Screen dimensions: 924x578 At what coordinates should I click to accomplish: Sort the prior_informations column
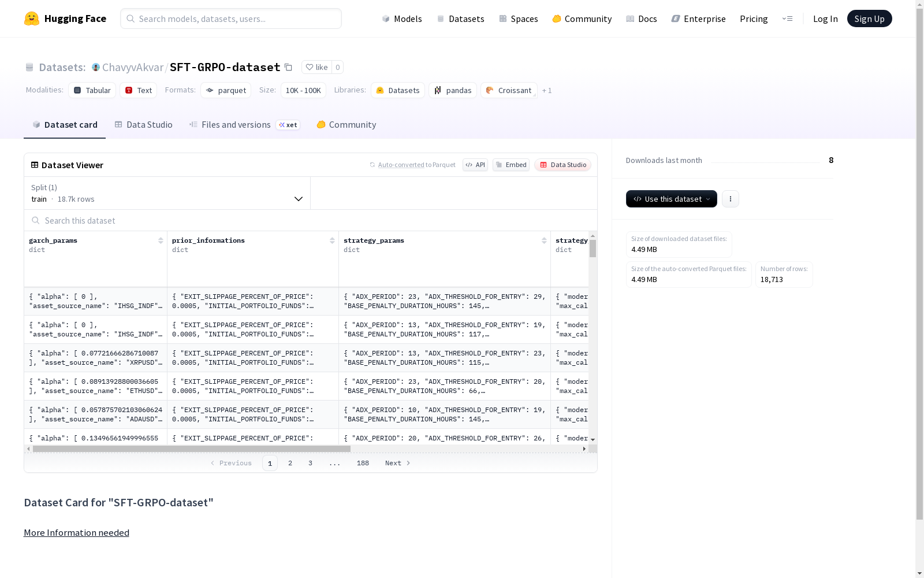332,240
